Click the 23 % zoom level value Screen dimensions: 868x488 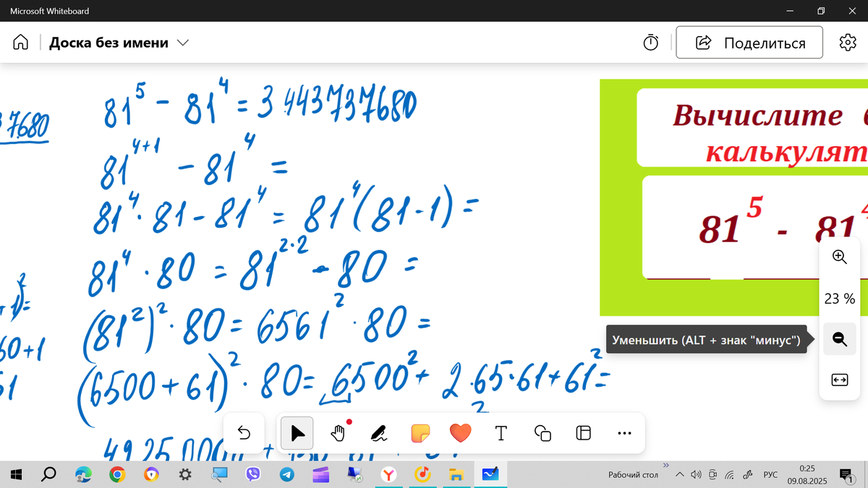pos(840,298)
